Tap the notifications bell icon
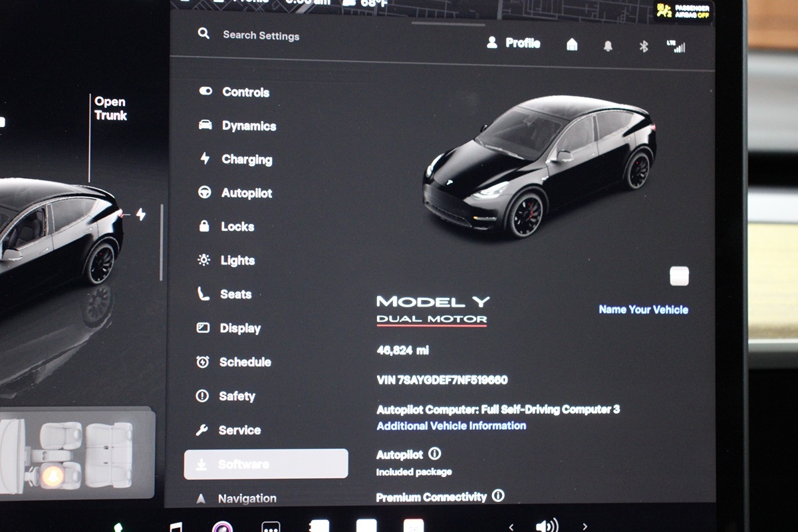Viewport: 798px width, 532px height. point(608,46)
